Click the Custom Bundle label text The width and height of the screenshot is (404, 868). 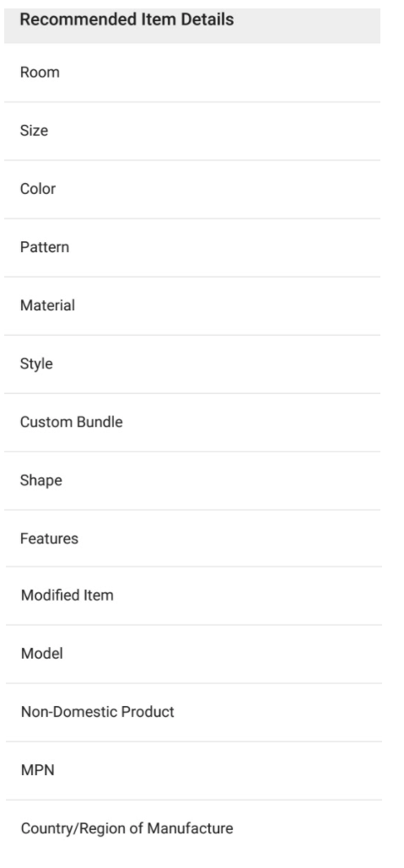(72, 423)
